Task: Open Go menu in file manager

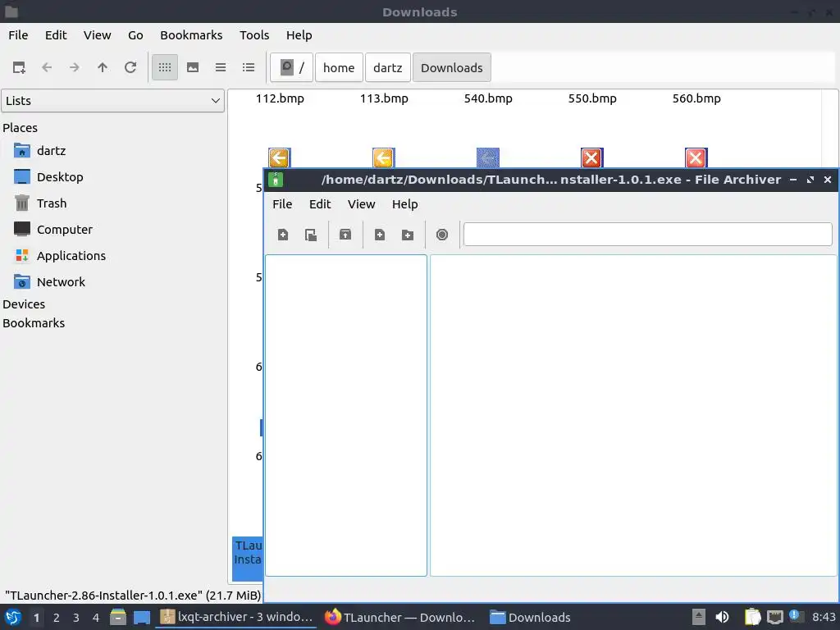Action: click(135, 34)
